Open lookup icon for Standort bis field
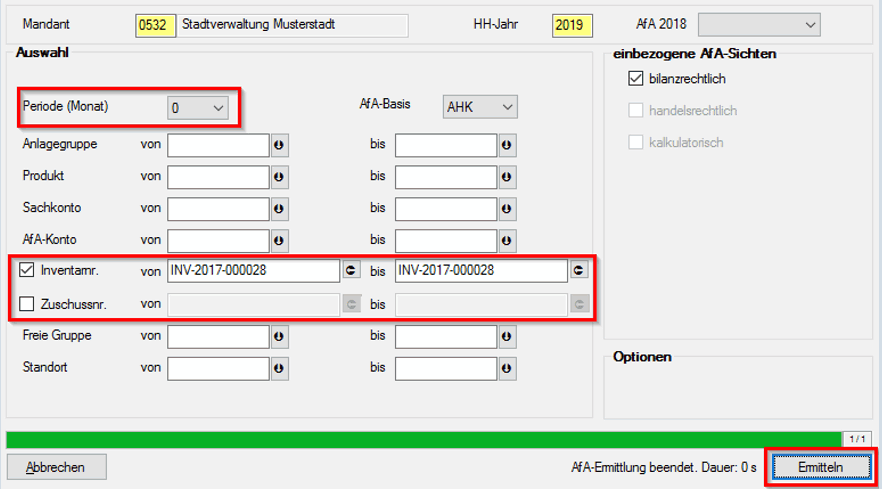The image size is (882, 489). pyautogui.click(x=507, y=368)
